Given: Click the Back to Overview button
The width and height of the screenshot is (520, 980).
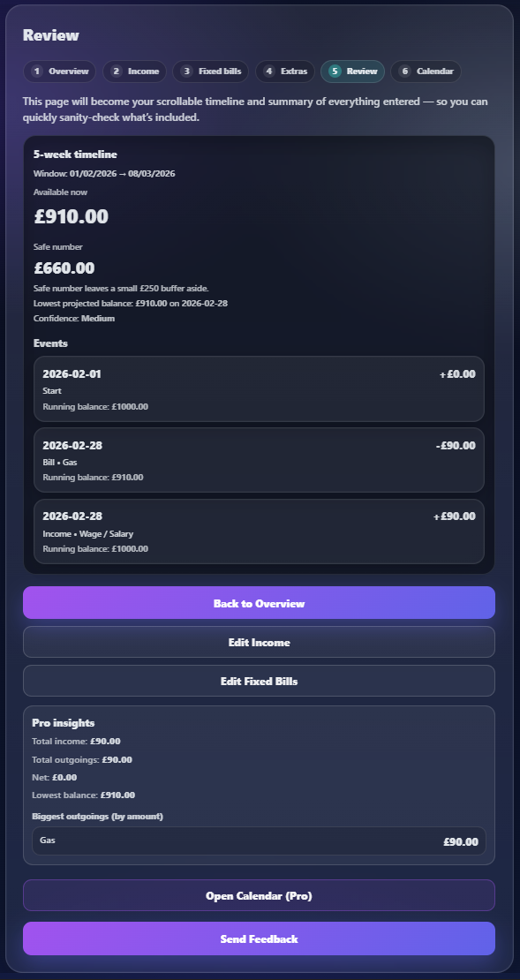Looking at the screenshot, I should coord(260,602).
